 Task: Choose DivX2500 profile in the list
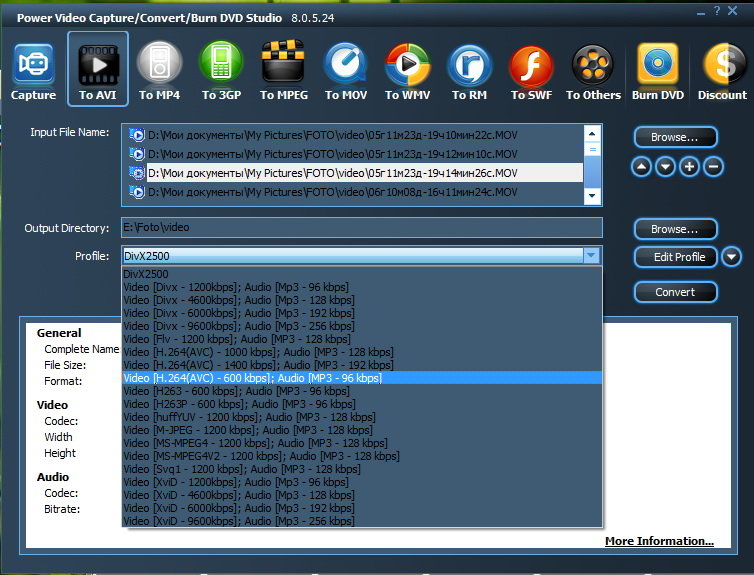[362, 274]
